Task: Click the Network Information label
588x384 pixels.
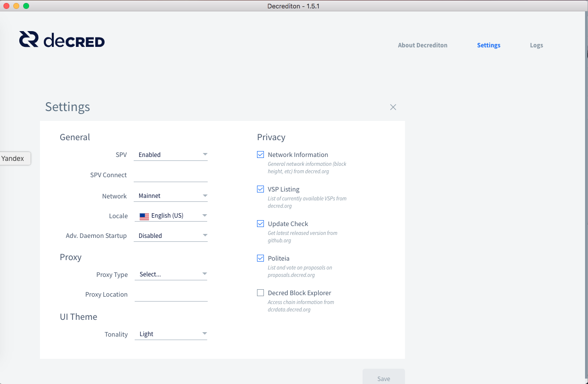Action: coord(298,154)
